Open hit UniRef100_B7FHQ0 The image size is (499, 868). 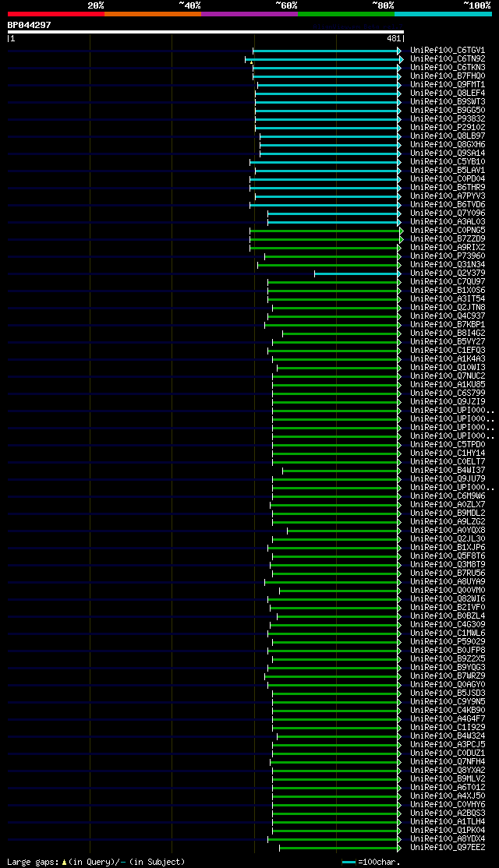(x=448, y=76)
